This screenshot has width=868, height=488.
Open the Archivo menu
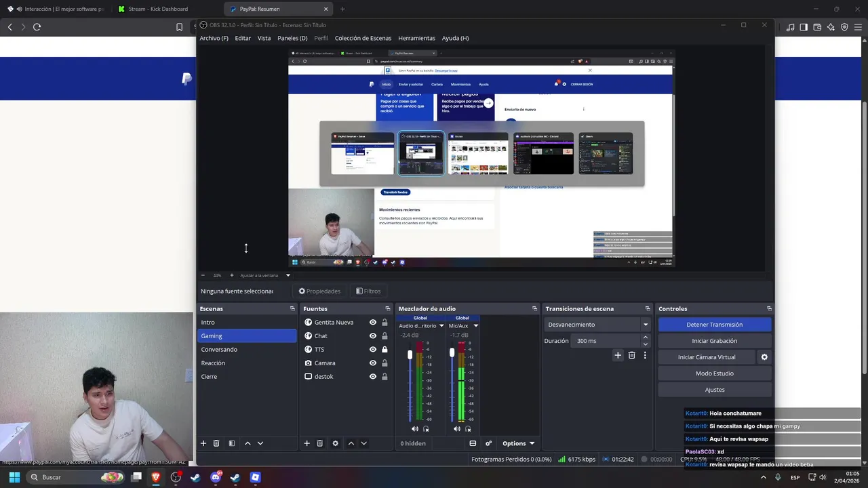tap(214, 38)
